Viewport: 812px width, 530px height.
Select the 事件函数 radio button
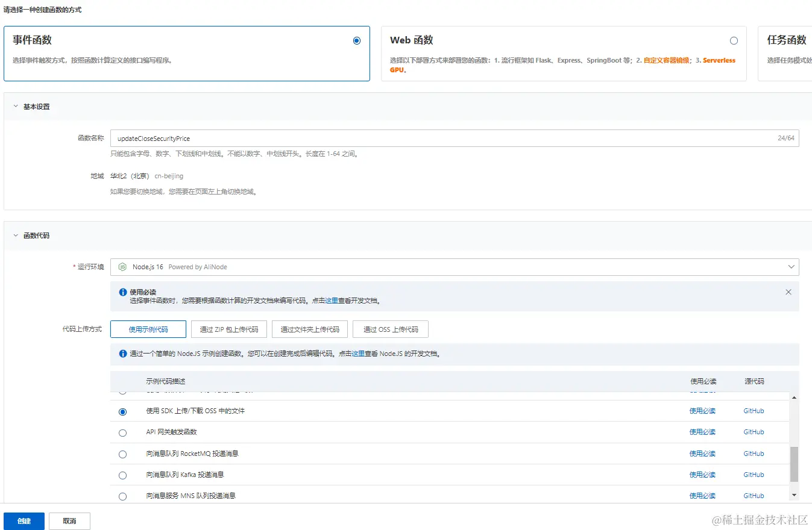tap(357, 41)
